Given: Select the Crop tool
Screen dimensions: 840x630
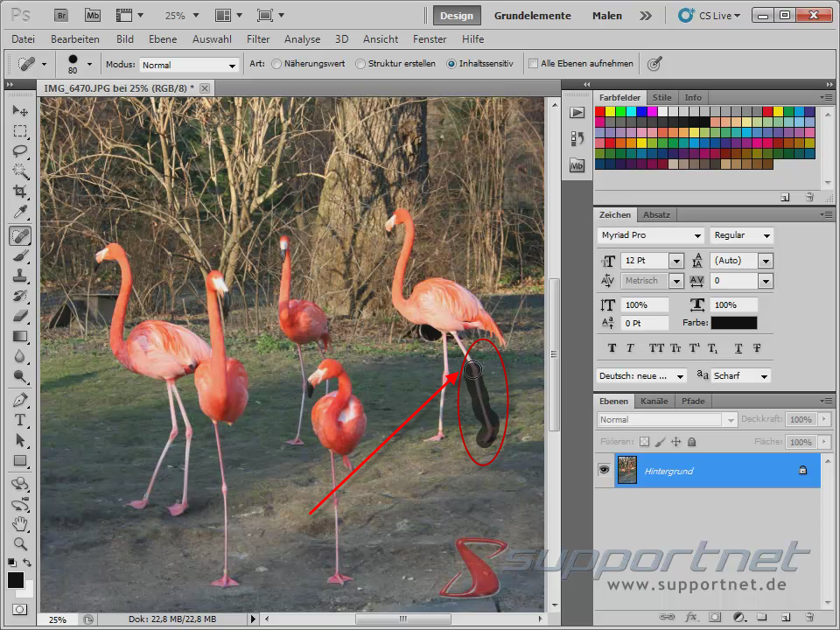Looking at the screenshot, I should pyautogui.click(x=19, y=192).
